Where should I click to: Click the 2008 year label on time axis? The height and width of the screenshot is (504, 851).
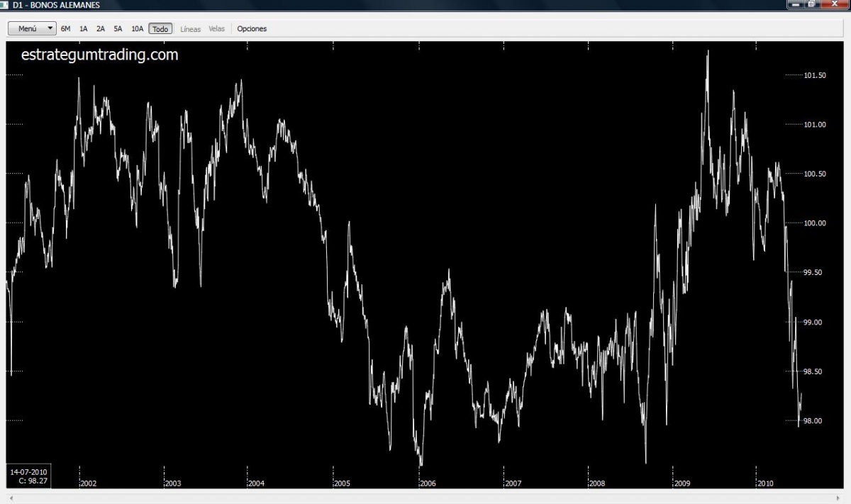(596, 483)
